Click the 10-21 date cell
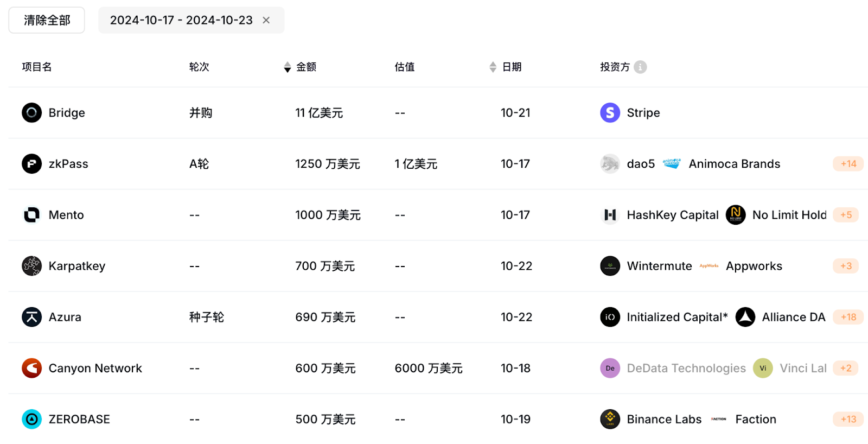This screenshot has height=444, width=868. click(x=515, y=113)
